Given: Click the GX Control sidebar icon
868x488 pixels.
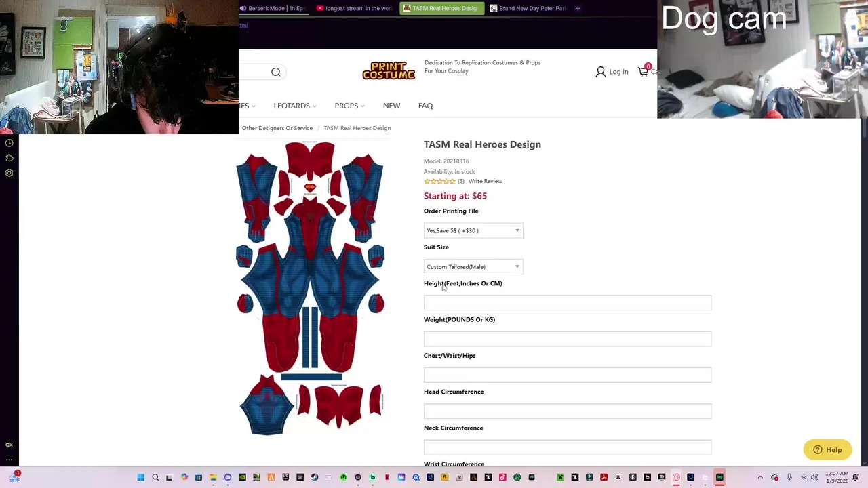Looking at the screenshot, I should pos(9,445).
